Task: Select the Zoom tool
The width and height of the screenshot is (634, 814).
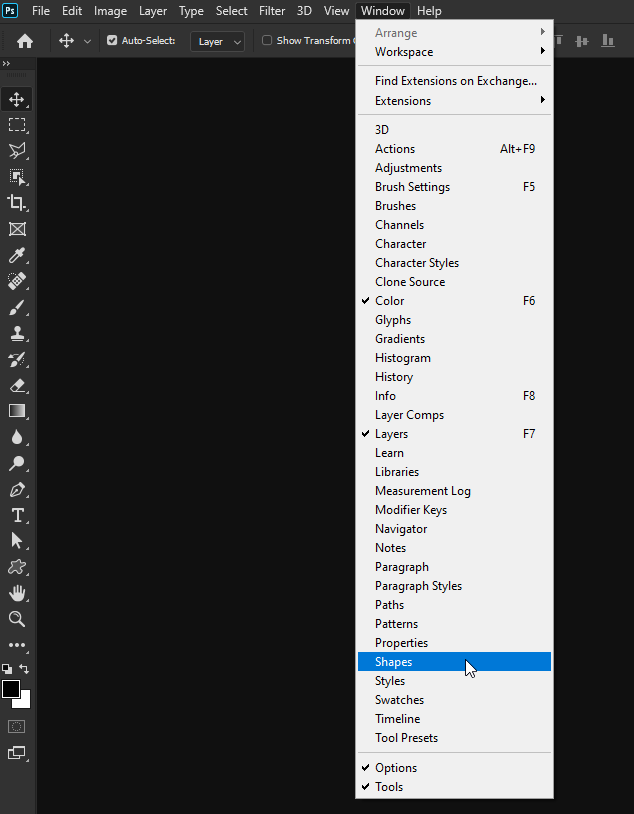Action: (17, 619)
